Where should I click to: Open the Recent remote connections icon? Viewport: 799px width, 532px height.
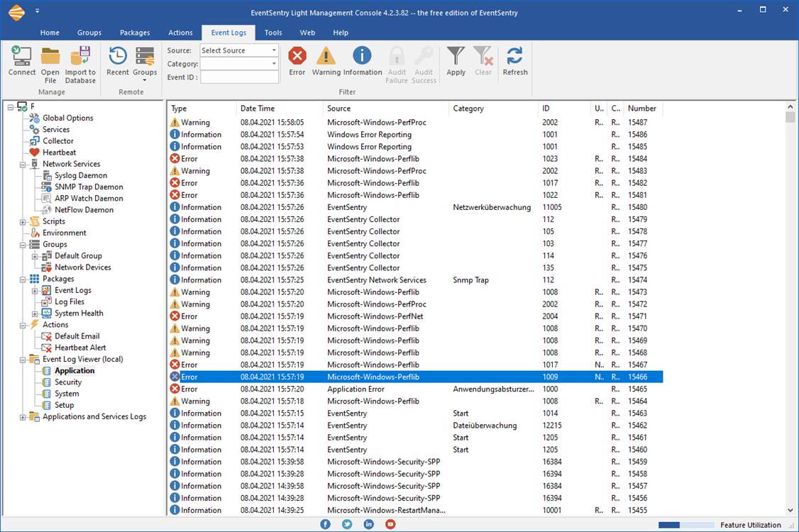[x=118, y=56]
